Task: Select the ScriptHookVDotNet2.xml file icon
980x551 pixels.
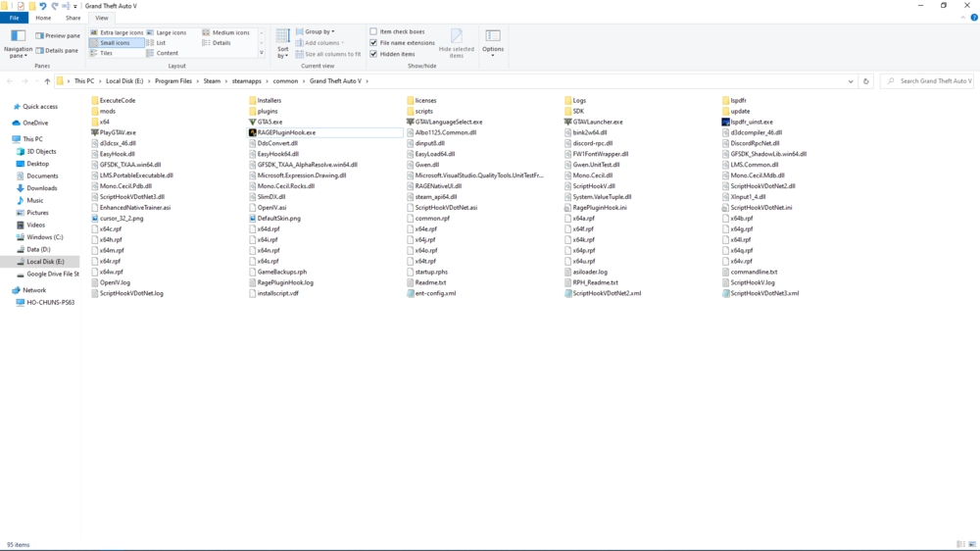Action: click(x=568, y=293)
